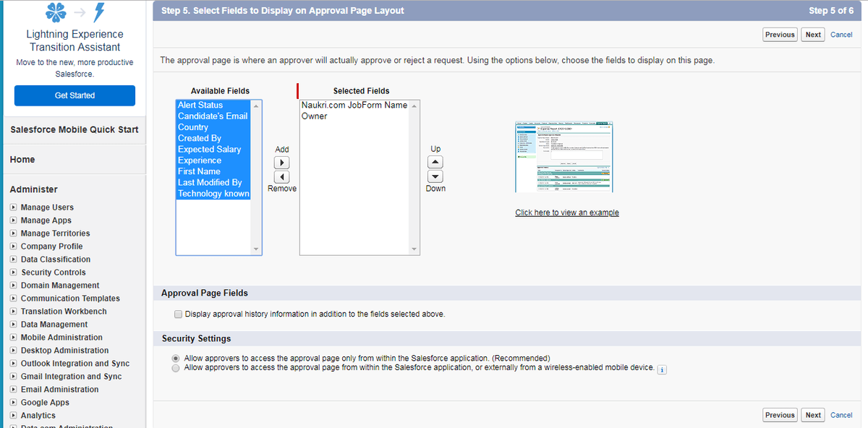Viewport: 868px width, 428px height.
Task: Click info icon beside mobile device option
Action: coord(662,369)
